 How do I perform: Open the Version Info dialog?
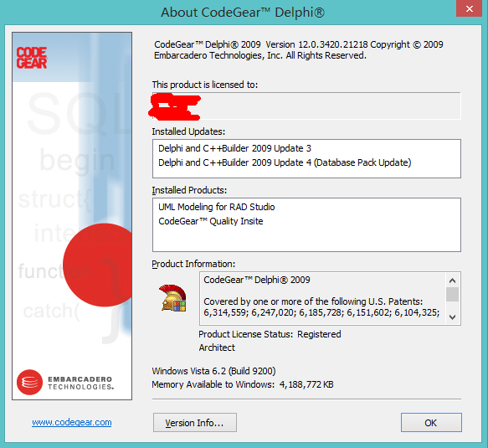[195, 423]
